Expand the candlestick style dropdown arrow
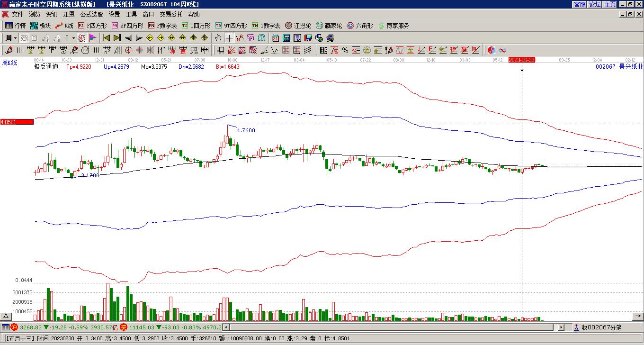 tap(73, 38)
